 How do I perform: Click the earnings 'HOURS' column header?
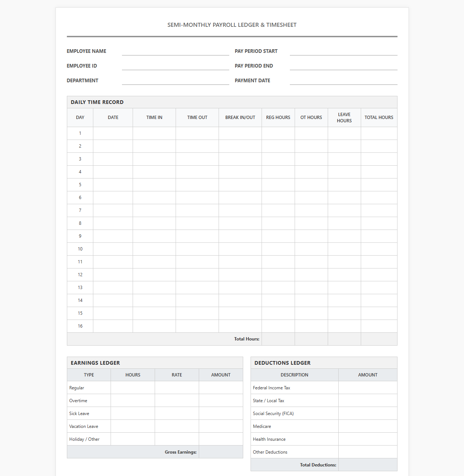133,375
